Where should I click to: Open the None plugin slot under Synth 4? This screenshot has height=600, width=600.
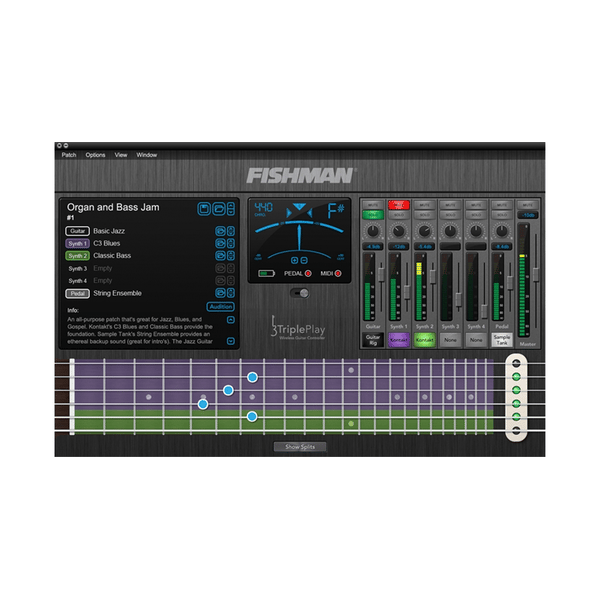click(x=476, y=340)
